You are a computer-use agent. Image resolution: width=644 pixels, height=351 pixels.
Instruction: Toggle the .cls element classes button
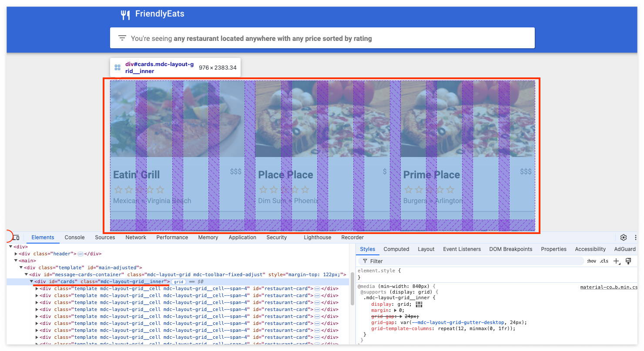pyautogui.click(x=604, y=261)
